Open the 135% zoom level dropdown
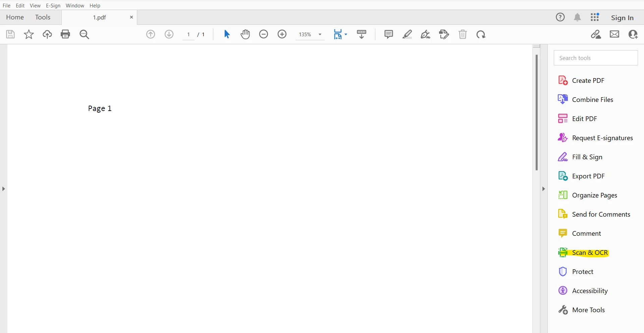Image resolution: width=644 pixels, height=333 pixels. tap(320, 35)
